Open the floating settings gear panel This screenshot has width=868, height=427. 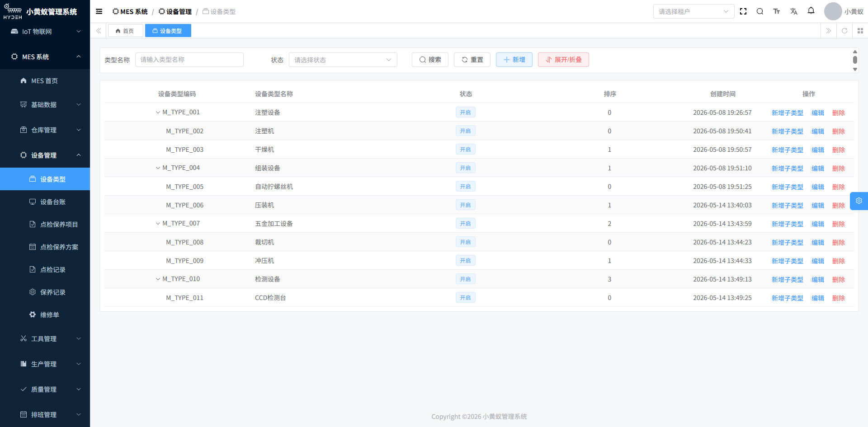coord(859,201)
